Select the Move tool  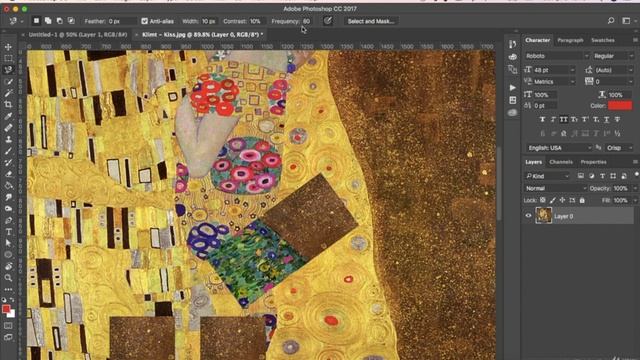coord(8,47)
